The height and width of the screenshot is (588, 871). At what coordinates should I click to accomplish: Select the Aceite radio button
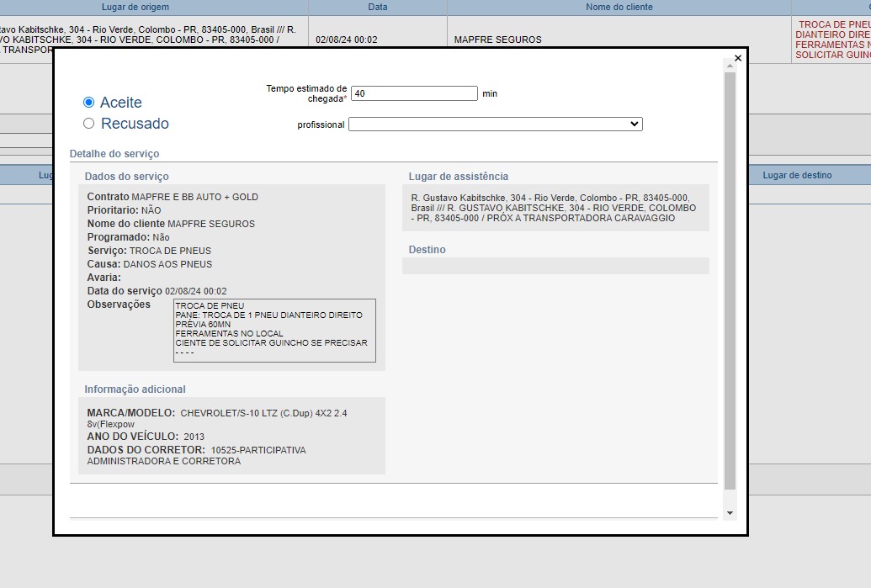click(89, 102)
